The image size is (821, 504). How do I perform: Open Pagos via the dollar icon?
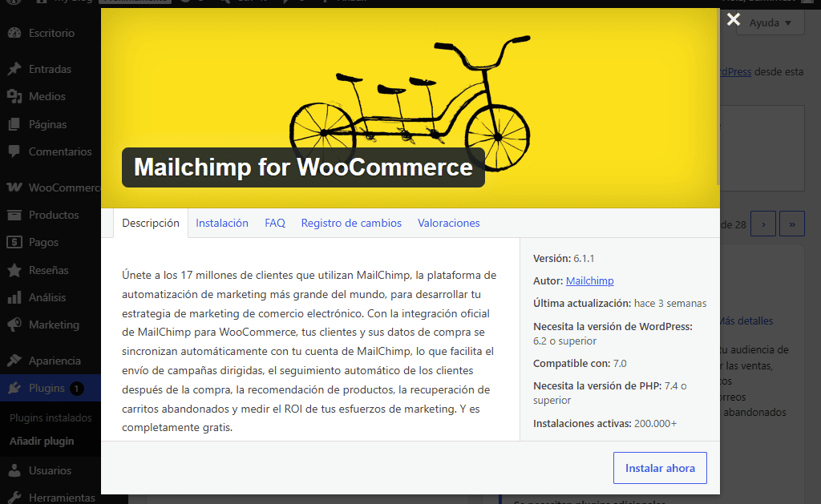(14, 242)
